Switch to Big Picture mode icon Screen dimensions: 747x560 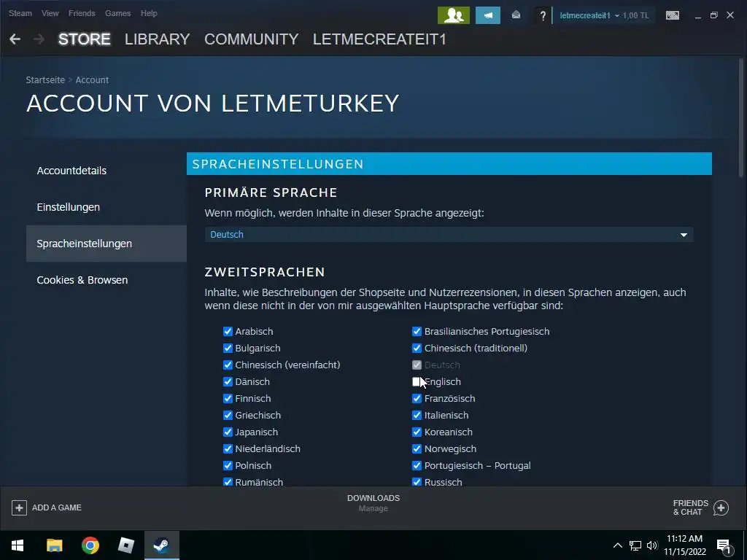672,15
